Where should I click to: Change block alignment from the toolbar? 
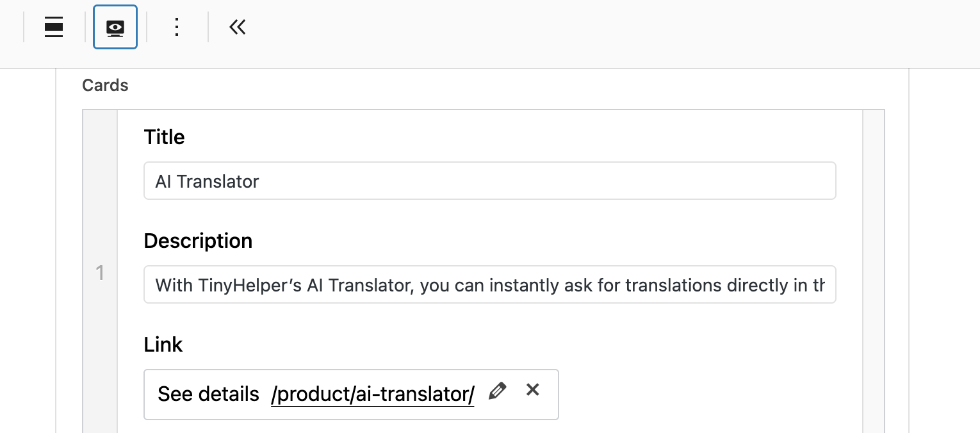click(x=54, y=28)
